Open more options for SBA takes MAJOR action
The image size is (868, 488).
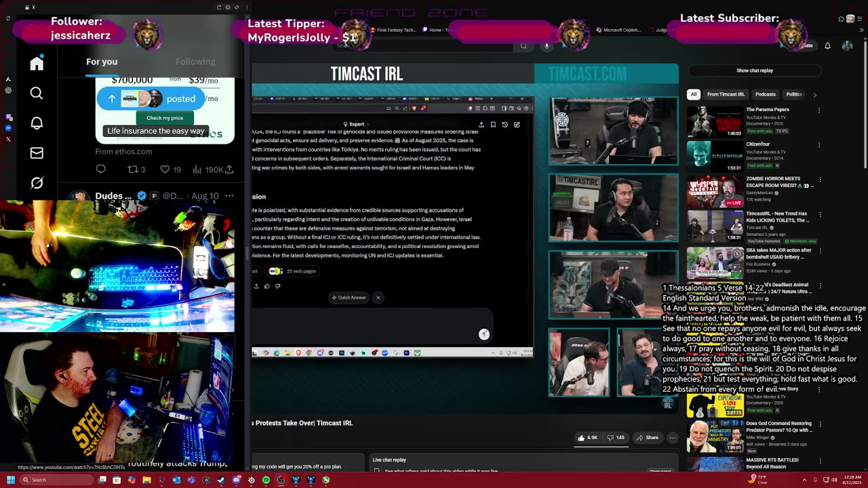819,251
